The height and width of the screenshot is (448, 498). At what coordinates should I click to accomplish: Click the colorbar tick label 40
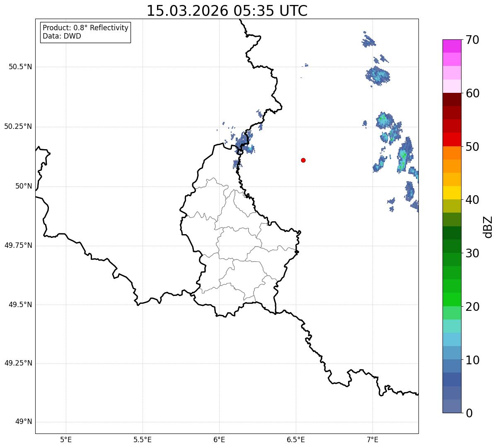click(472, 200)
